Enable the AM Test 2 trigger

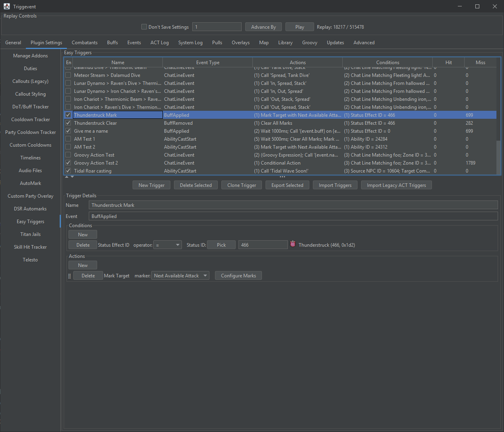pos(68,147)
